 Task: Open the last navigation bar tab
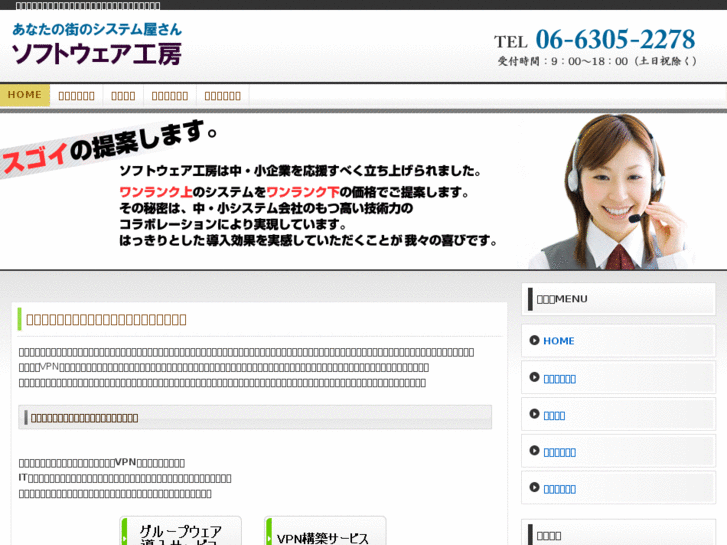[x=223, y=96]
